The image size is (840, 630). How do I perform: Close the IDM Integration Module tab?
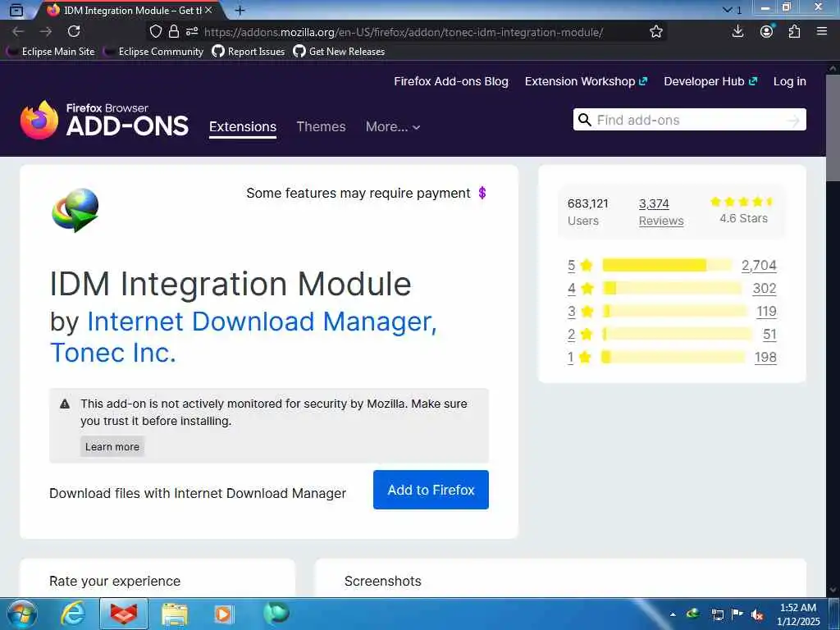(x=208, y=10)
